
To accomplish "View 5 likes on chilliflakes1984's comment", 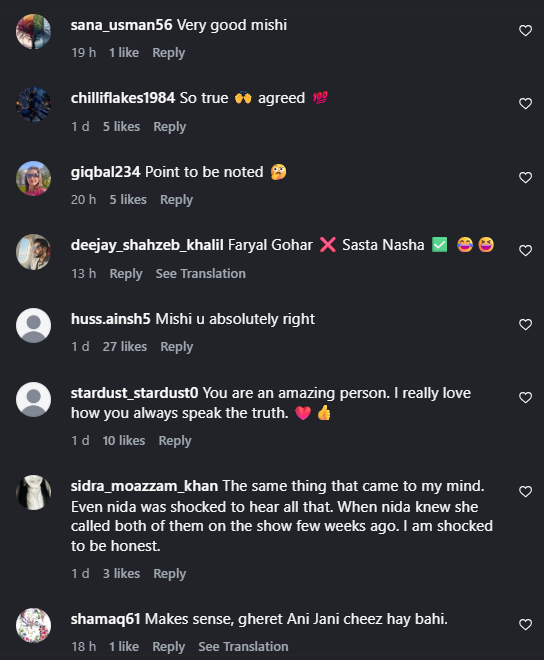I will pyautogui.click(x=121, y=126).
